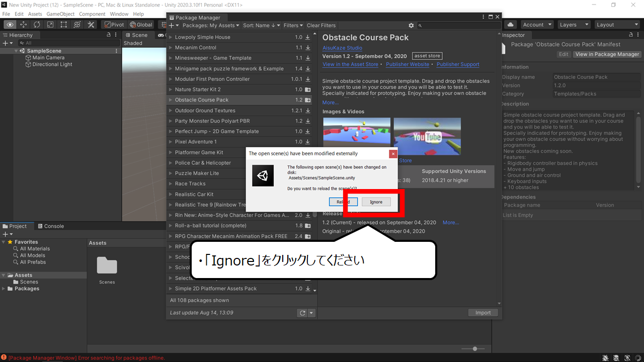Open View in the Asset Store link
Image resolution: width=644 pixels, height=362 pixels.
coord(350,64)
